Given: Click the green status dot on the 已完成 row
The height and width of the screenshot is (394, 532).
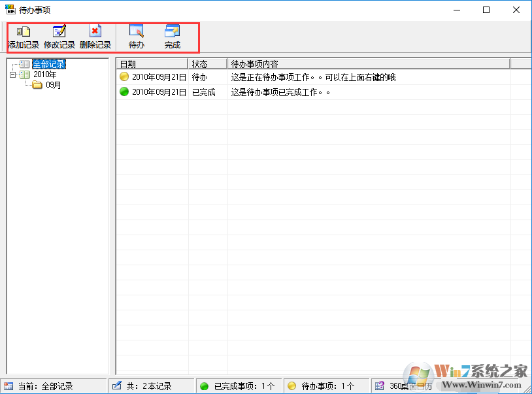Looking at the screenshot, I should tap(125, 92).
